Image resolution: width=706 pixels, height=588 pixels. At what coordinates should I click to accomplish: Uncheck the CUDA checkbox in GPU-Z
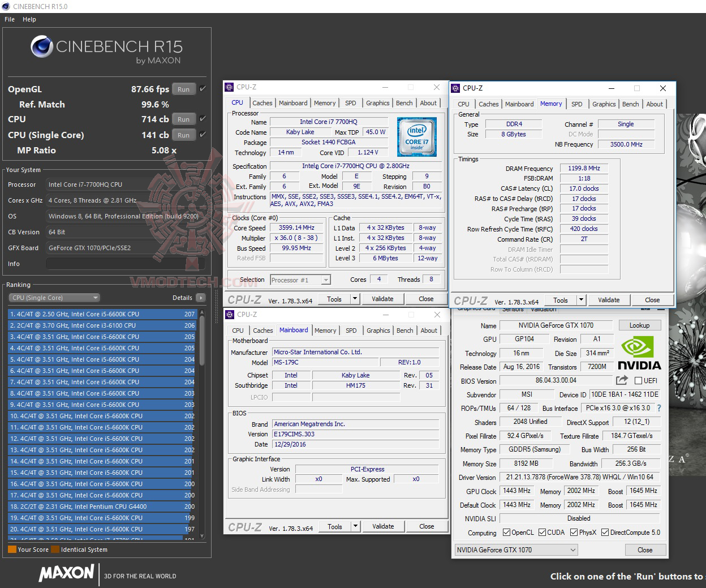pyautogui.click(x=541, y=532)
